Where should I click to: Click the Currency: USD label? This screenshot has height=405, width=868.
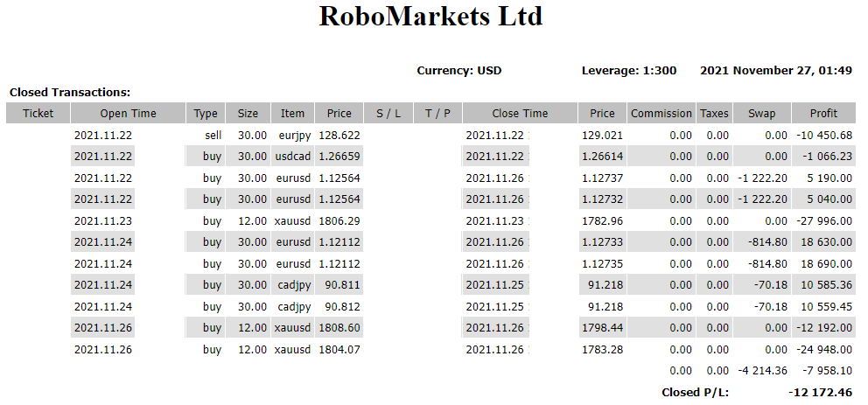tap(458, 71)
